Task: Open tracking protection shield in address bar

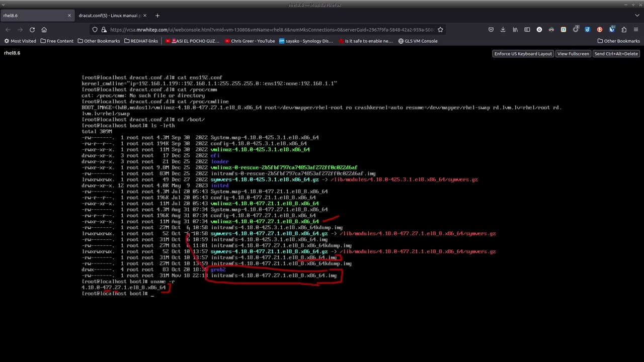Action: pyautogui.click(x=95, y=30)
